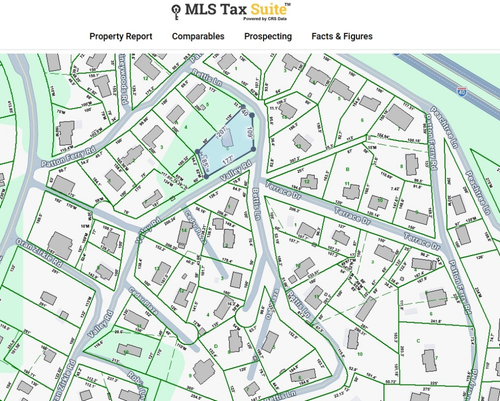
Task: Click the MLS Tax Suite logo
Action: click(231, 11)
